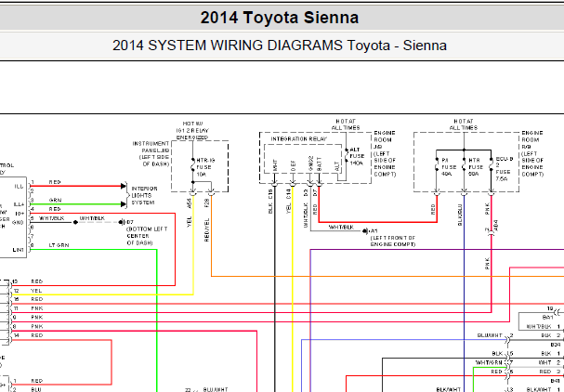Click the "A54" connector label
This screenshot has width=564, height=392.
click(x=190, y=203)
